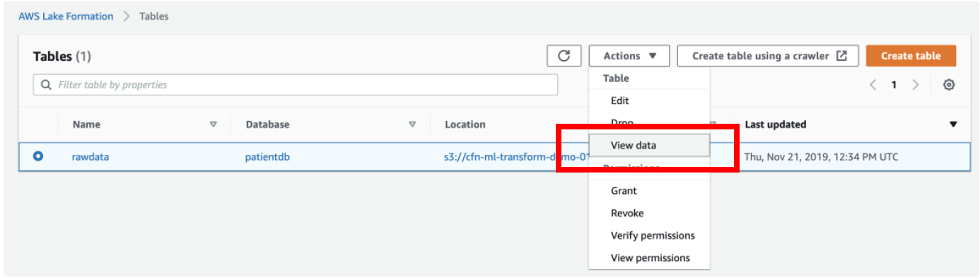Open the Actions dropdown
The width and height of the screenshot is (980, 280).
tap(630, 56)
